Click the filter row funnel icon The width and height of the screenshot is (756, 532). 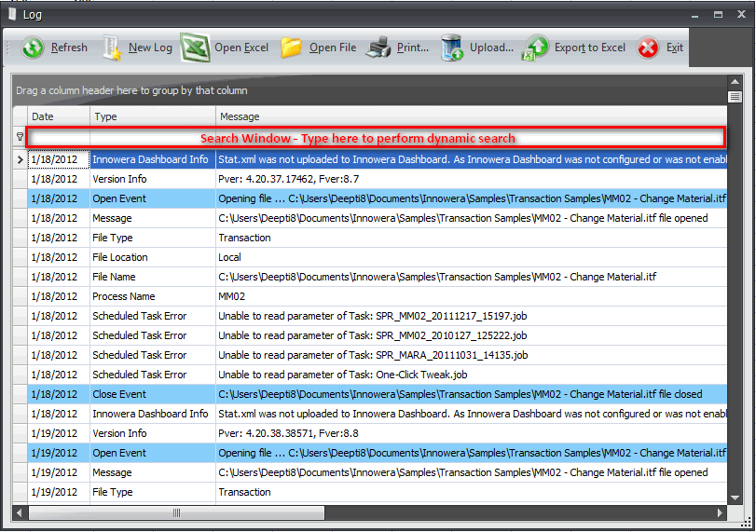[x=21, y=137]
